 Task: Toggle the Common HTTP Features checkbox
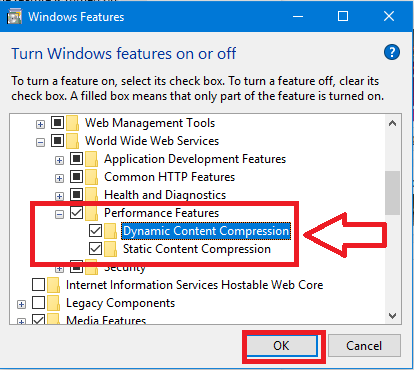pyautogui.click(x=76, y=176)
